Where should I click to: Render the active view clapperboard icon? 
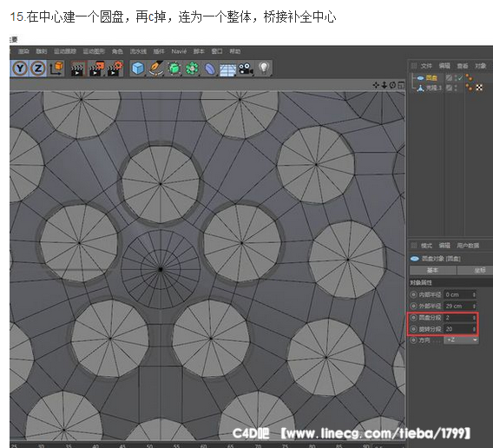(x=78, y=69)
